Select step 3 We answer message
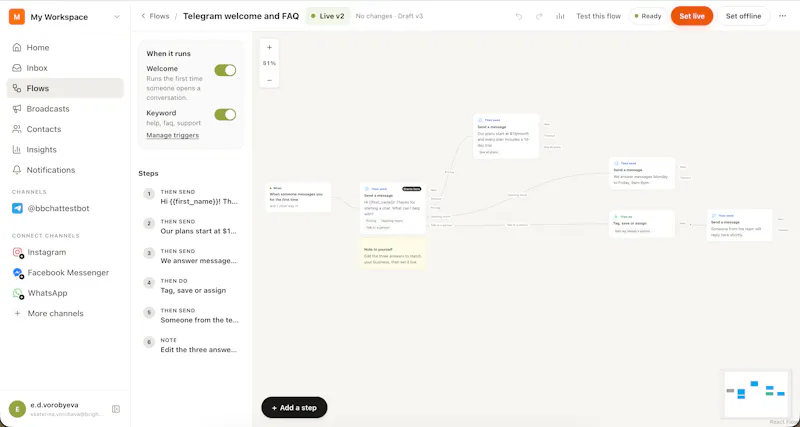The width and height of the screenshot is (800, 427). (191, 256)
